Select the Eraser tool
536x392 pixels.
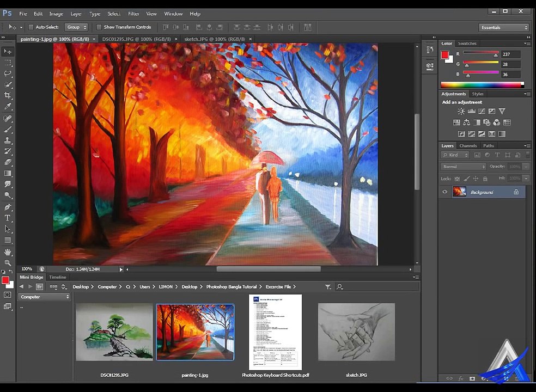(8, 162)
